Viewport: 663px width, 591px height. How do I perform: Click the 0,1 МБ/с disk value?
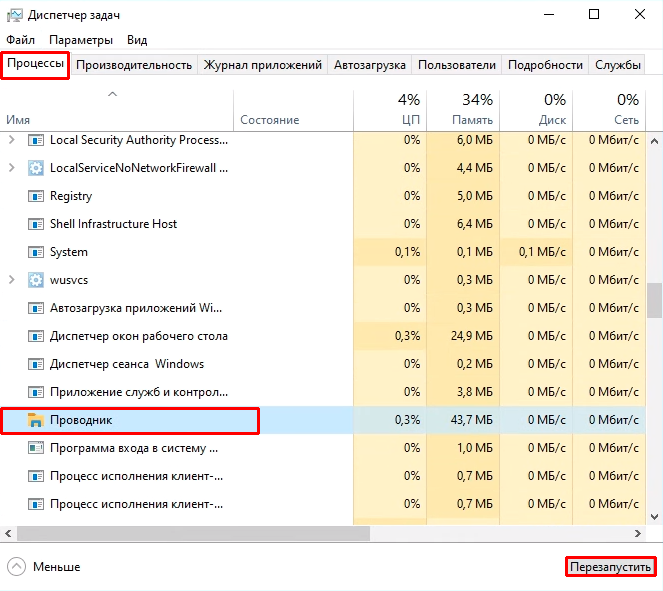click(x=542, y=252)
